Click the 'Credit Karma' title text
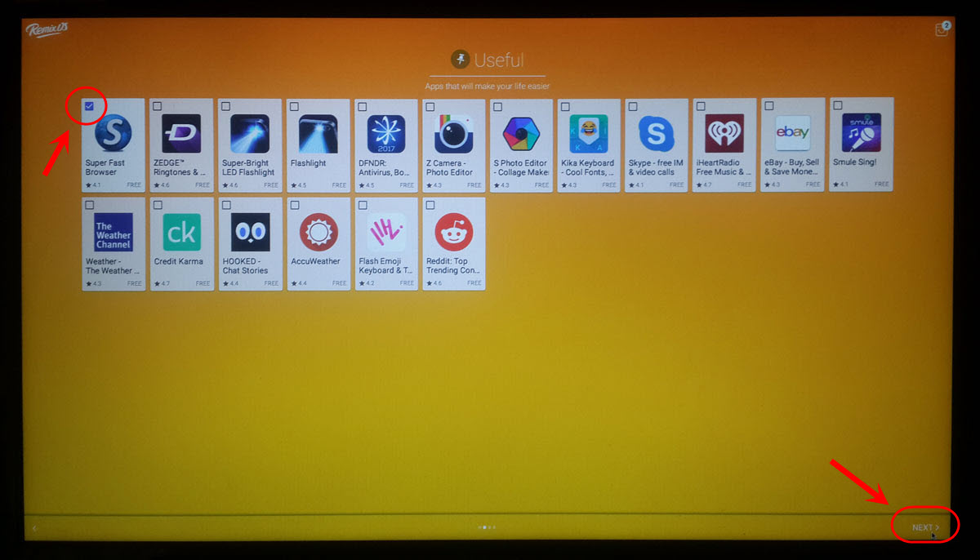 click(178, 262)
